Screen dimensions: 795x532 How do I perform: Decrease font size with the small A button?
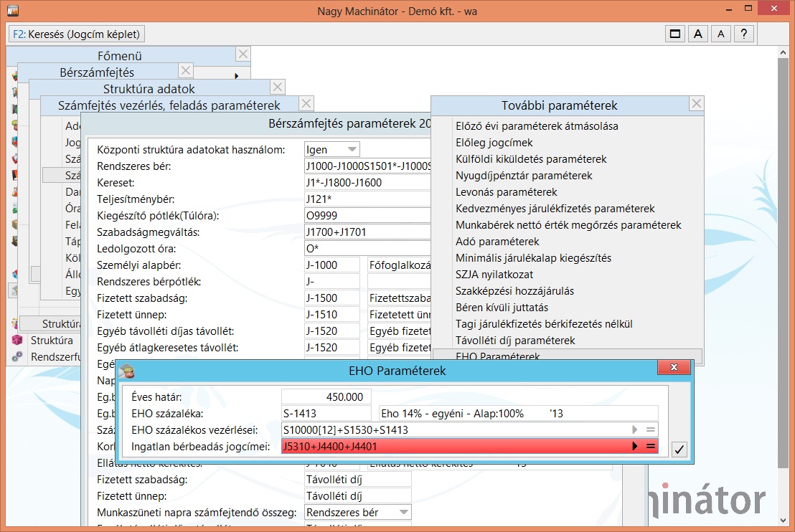pos(721,34)
